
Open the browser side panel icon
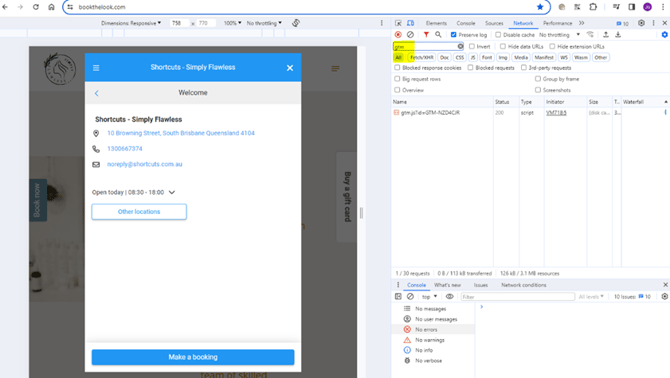632,7
